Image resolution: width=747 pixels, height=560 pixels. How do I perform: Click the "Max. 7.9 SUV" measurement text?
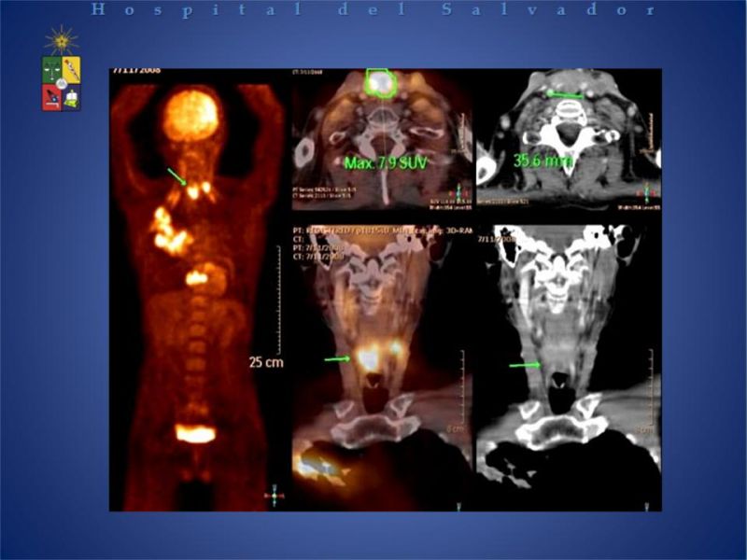click(x=387, y=163)
